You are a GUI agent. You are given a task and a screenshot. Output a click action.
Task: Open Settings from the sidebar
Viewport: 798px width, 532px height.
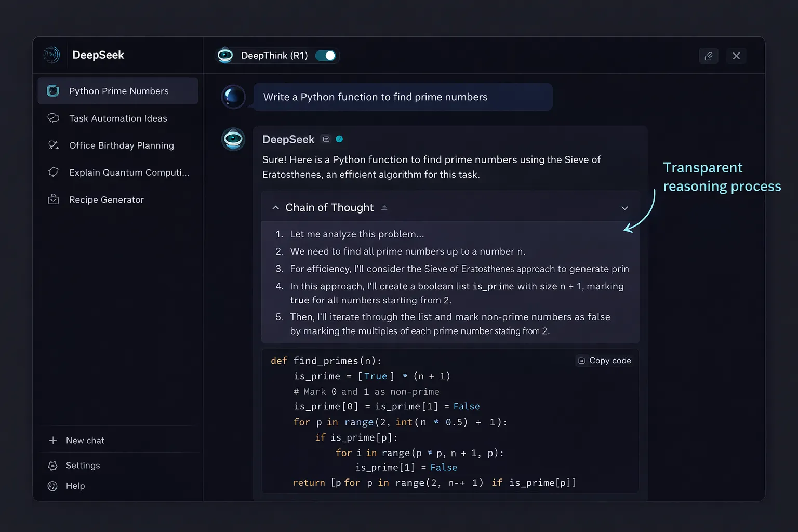tap(83, 465)
